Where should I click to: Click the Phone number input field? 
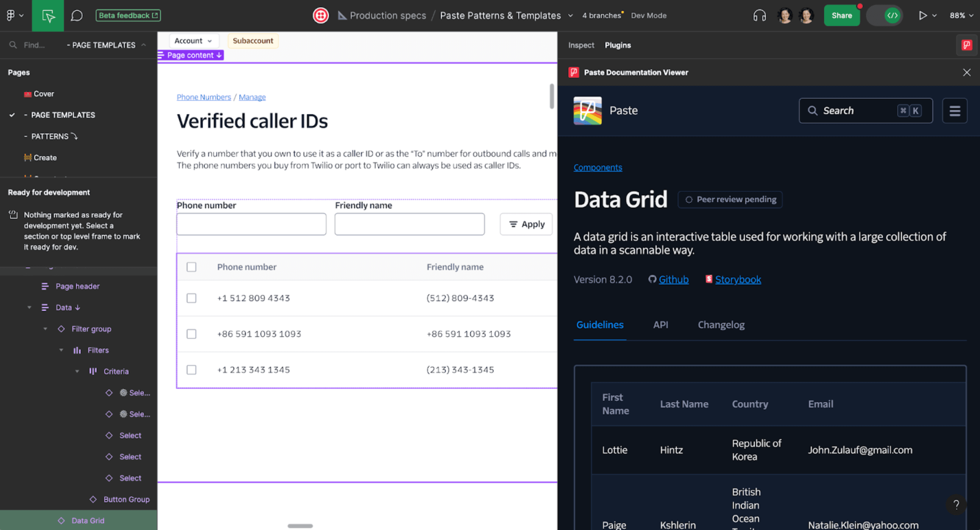[251, 224]
